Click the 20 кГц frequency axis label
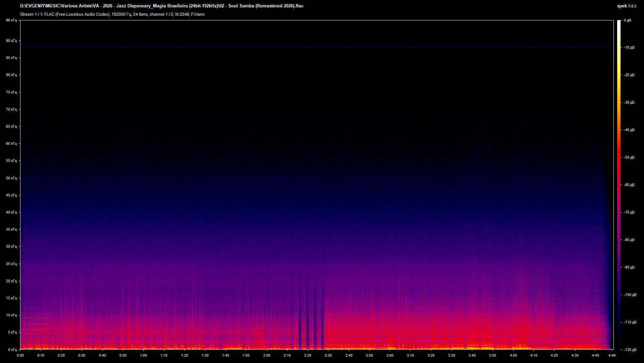This screenshot has width=644, height=363. click(x=11, y=281)
